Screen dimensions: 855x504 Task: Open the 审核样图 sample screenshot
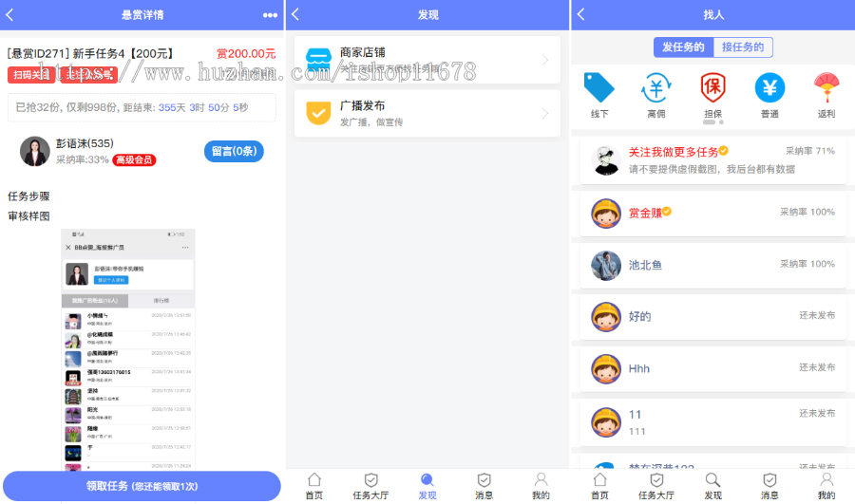128,349
